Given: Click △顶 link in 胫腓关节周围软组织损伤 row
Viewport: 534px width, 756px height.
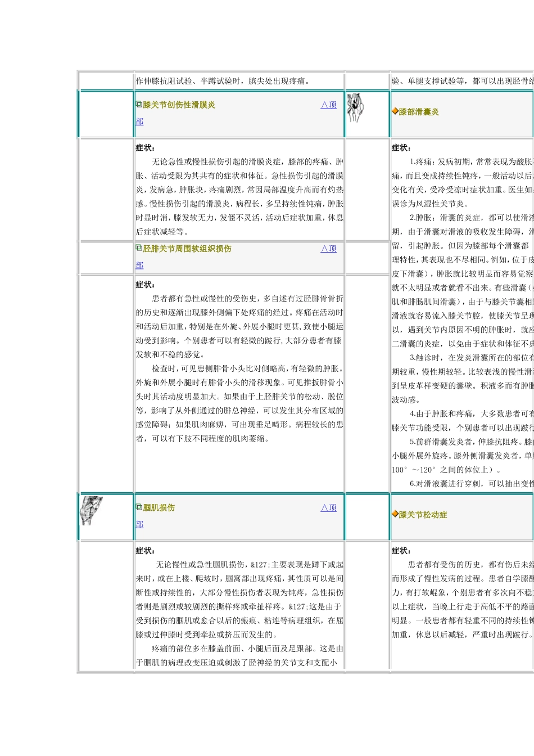Looking at the screenshot, I should (x=329, y=249).
